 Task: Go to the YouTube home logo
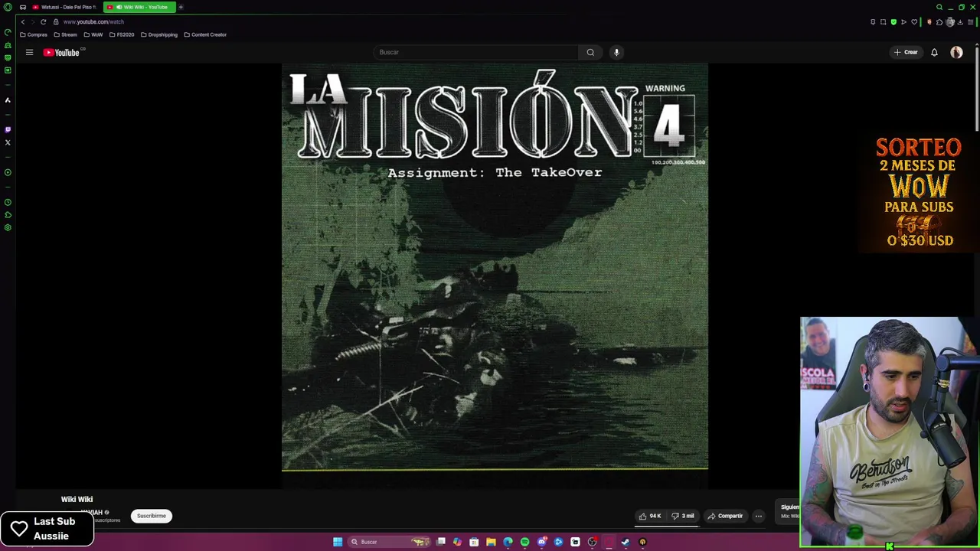coord(61,52)
